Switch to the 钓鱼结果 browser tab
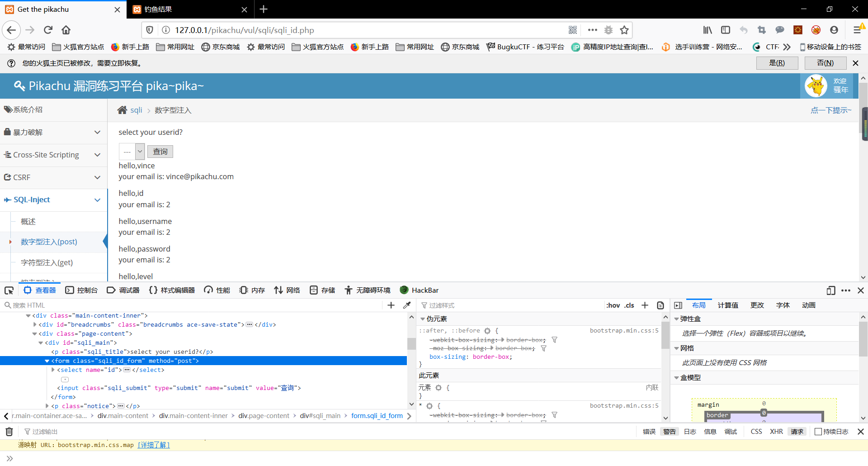The width and height of the screenshot is (868, 466). [x=190, y=9]
